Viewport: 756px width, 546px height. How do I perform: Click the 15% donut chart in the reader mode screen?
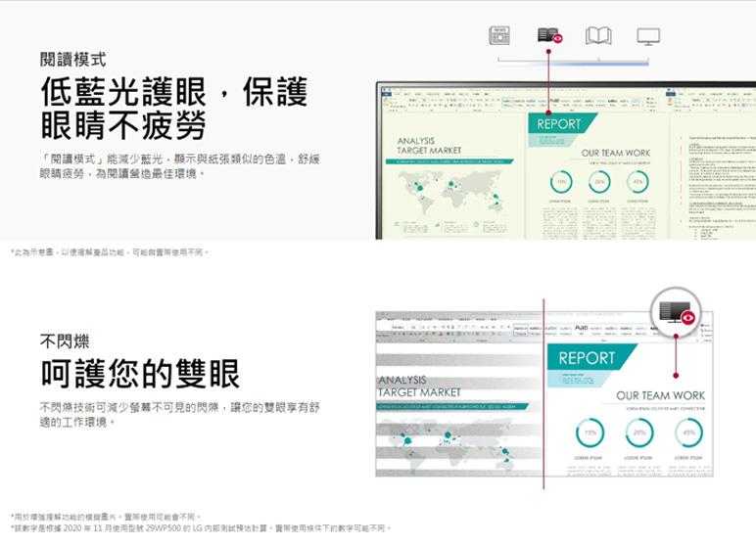point(561,182)
